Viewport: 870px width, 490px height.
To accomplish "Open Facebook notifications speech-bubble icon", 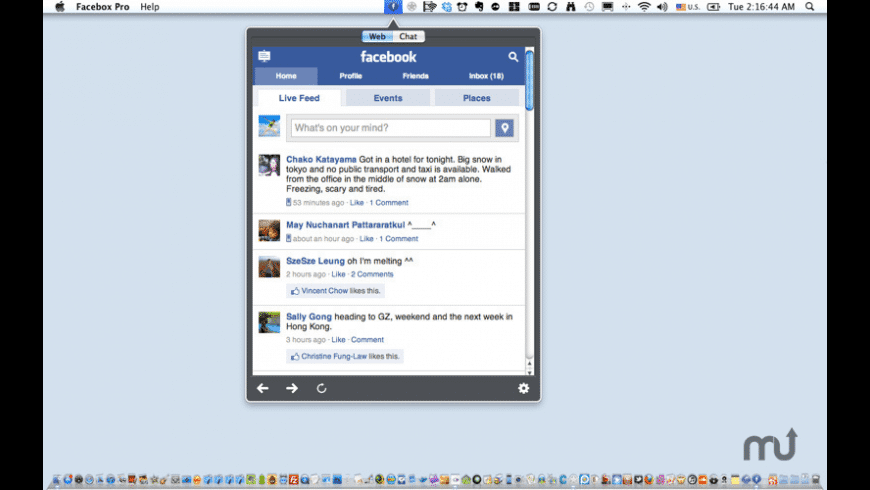I will (265, 56).
